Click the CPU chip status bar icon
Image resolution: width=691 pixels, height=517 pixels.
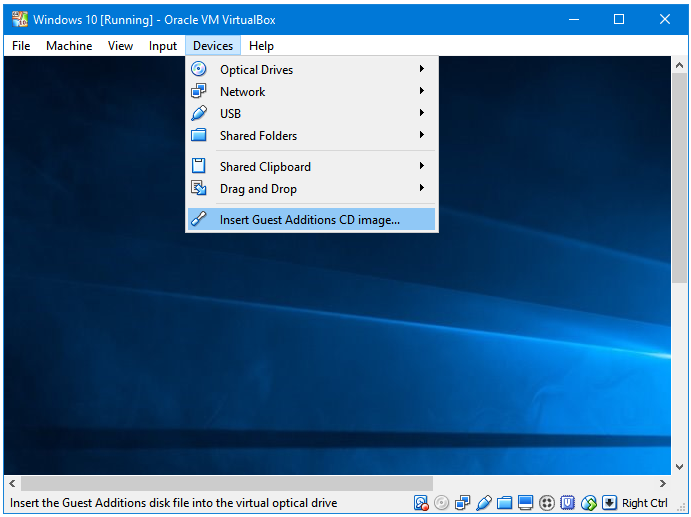567,503
